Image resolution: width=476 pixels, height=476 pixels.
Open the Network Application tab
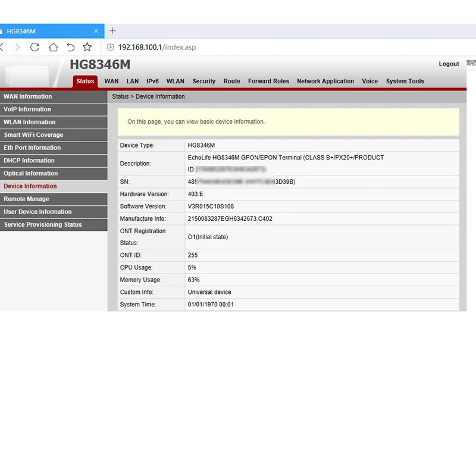click(x=325, y=81)
